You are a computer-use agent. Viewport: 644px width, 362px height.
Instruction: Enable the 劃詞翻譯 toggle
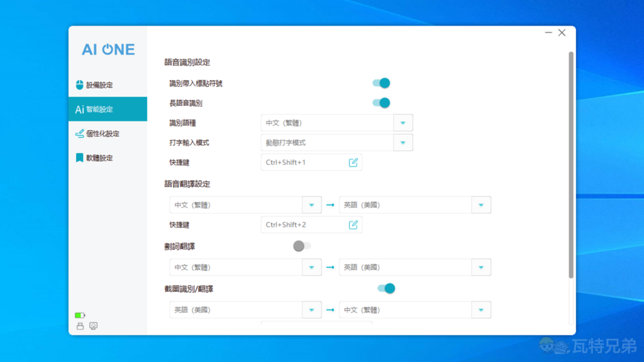[x=302, y=246]
